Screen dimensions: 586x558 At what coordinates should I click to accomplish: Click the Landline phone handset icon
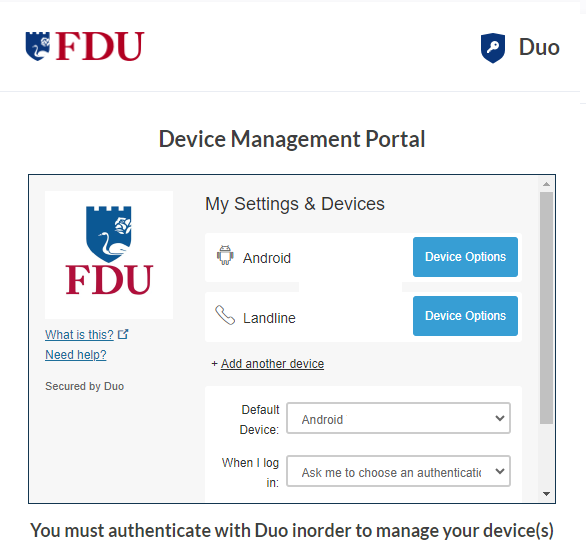(x=225, y=315)
